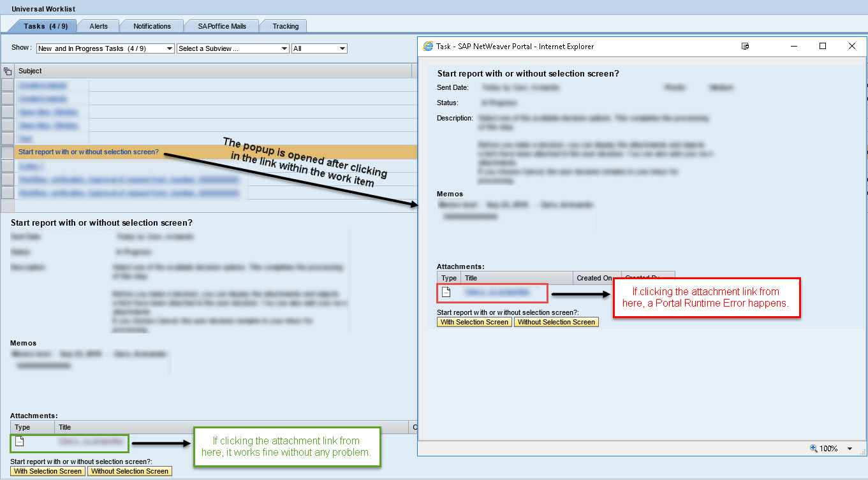Viewport: 868px width, 480px height.
Task: Select the row marker of the highlighted work item
Action: point(8,152)
